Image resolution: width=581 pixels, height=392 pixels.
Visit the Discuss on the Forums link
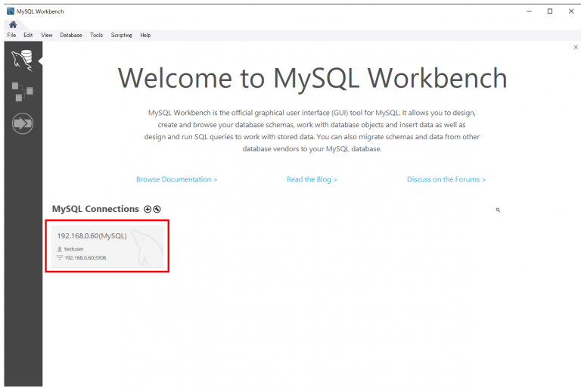(446, 179)
